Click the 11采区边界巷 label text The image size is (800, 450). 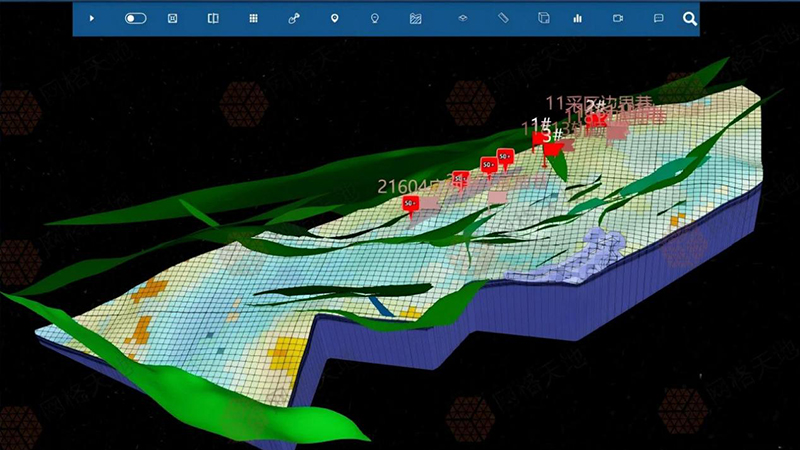point(599,104)
